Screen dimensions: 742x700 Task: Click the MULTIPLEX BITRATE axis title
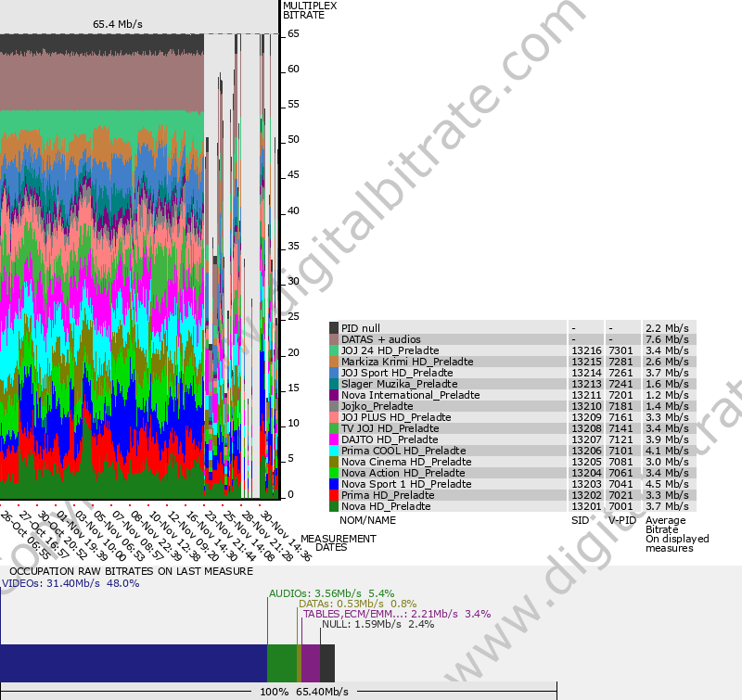click(310, 10)
